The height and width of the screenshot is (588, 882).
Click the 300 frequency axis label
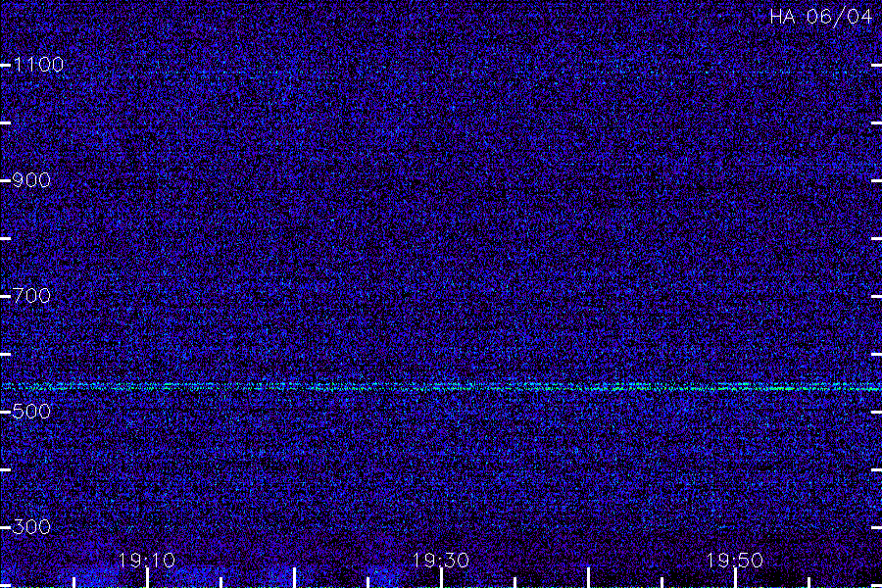pyautogui.click(x=31, y=527)
